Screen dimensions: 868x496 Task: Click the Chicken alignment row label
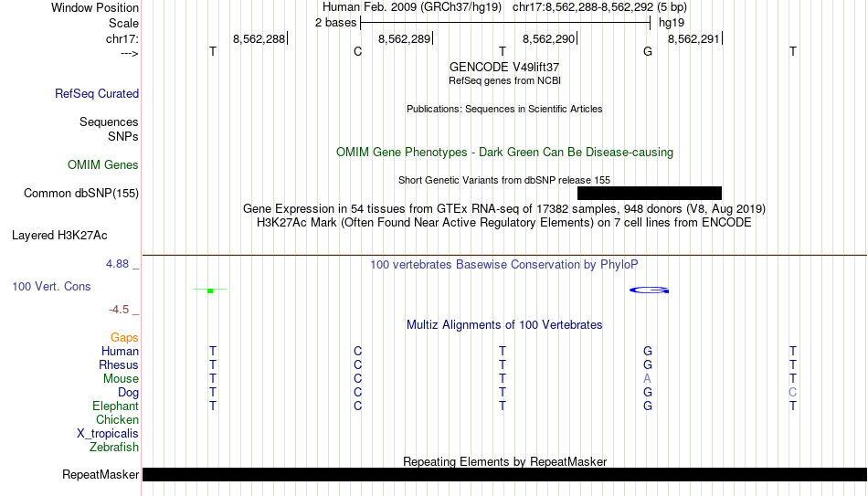click(x=117, y=419)
